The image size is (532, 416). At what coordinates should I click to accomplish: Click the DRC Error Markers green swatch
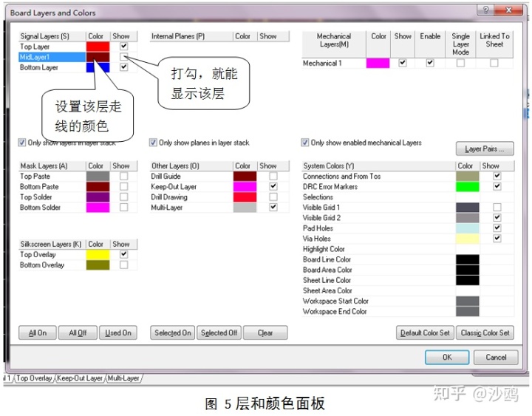pos(467,187)
